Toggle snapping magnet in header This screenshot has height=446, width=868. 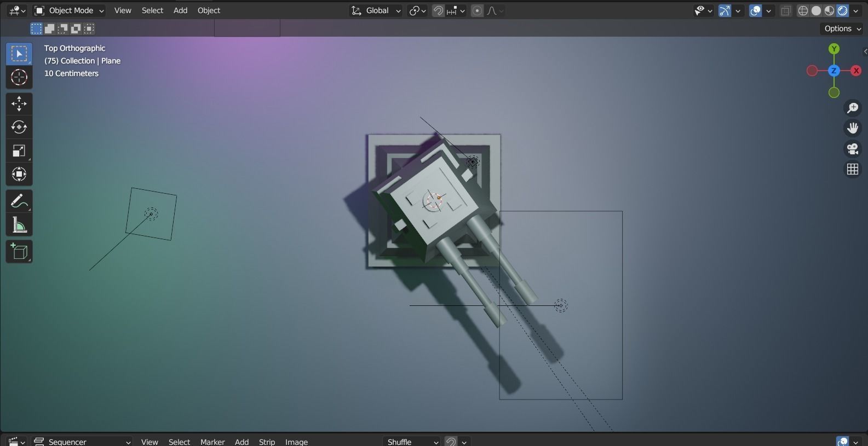[438, 10]
